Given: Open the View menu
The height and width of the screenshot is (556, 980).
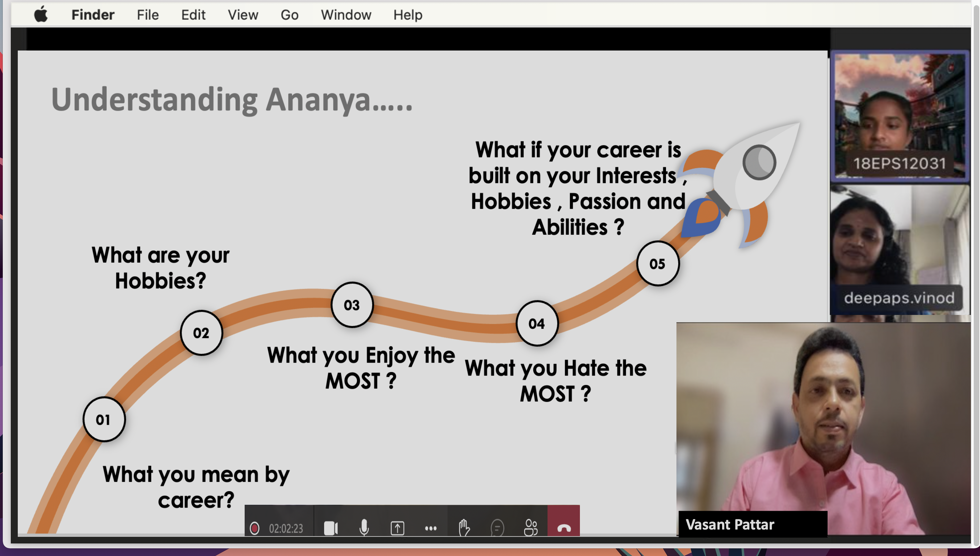Looking at the screenshot, I should coord(243,15).
